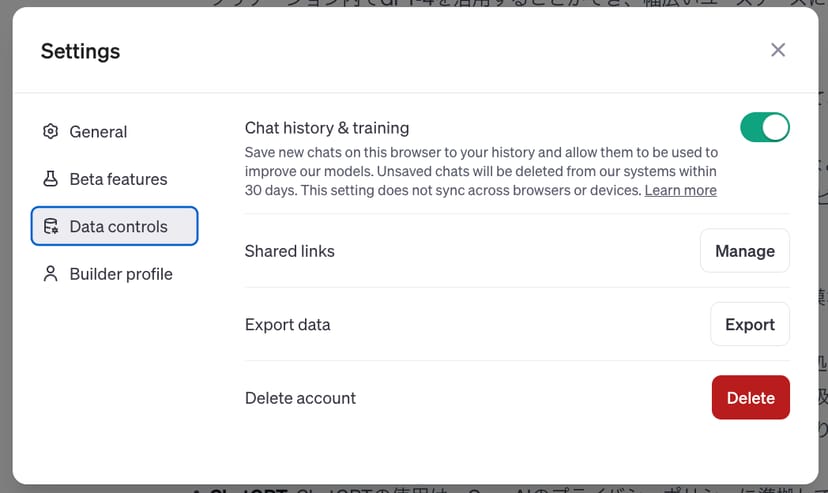Manage shared links
Image resolution: width=828 pixels, height=493 pixels.
tap(744, 251)
